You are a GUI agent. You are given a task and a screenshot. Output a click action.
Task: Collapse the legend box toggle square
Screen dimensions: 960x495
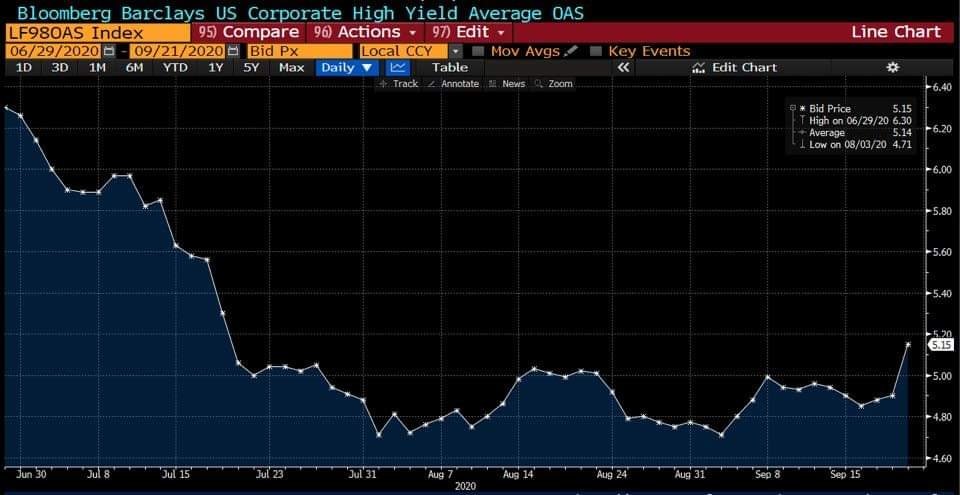793,108
